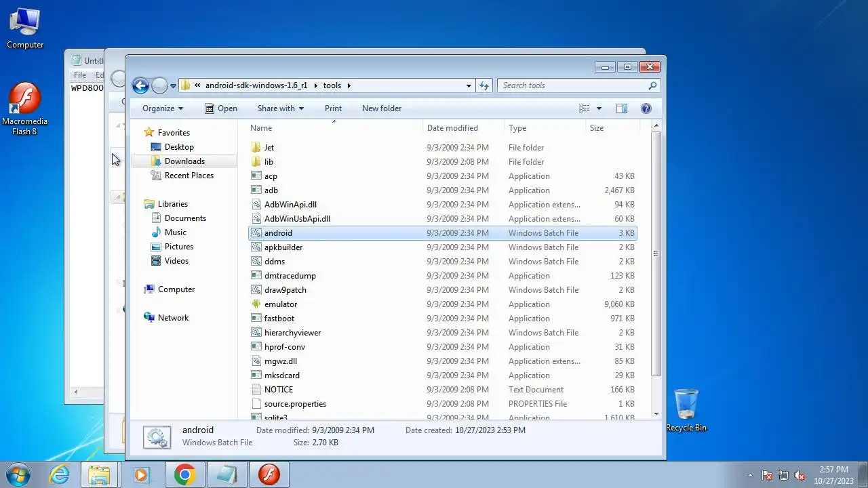868x488 pixels.
Task: Click the Explorer Back arrow button
Action: coord(140,85)
